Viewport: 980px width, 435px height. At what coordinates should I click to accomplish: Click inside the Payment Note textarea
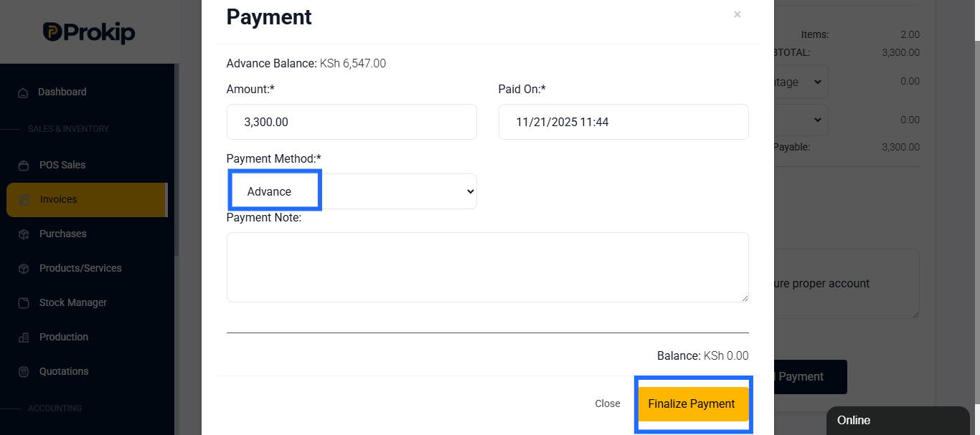pos(488,267)
